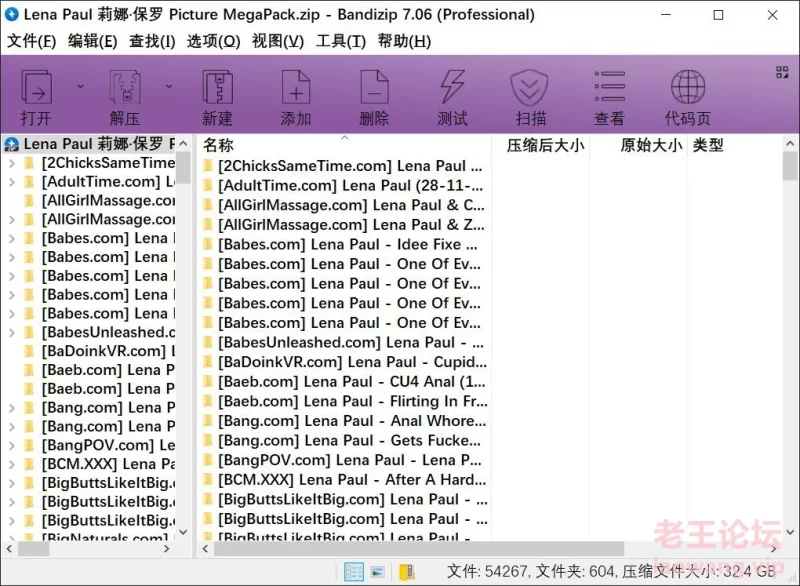This screenshot has width=800, height=586.
Task: Click the 解压 (Extract) toolbar icon
Action: point(125,87)
